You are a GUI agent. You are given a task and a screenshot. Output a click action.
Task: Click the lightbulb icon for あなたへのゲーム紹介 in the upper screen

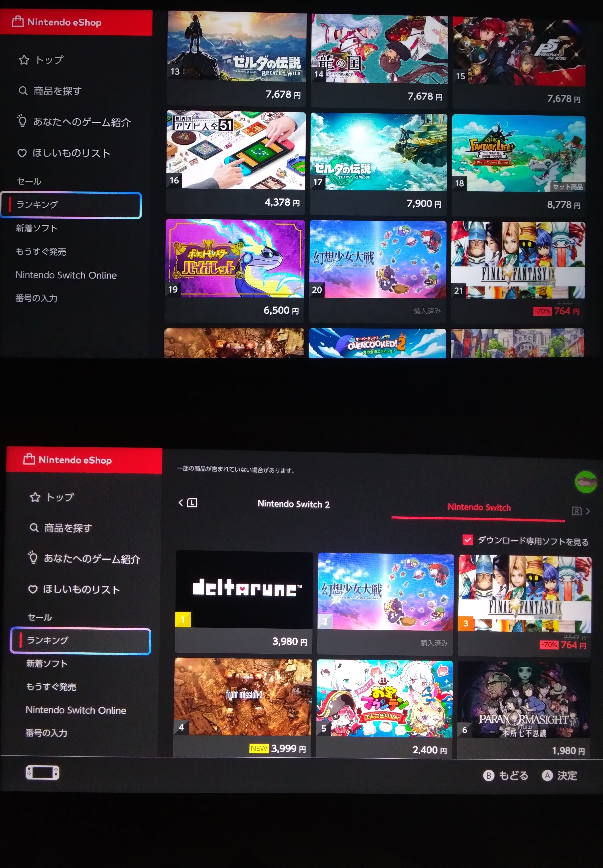coord(22,120)
